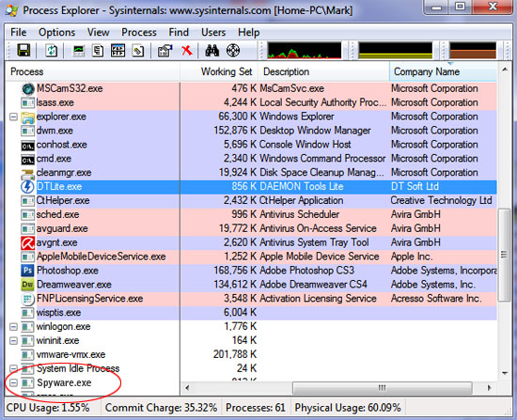Select the wisptis.exe process row
This screenshot has width=517, height=420.
(x=251, y=313)
